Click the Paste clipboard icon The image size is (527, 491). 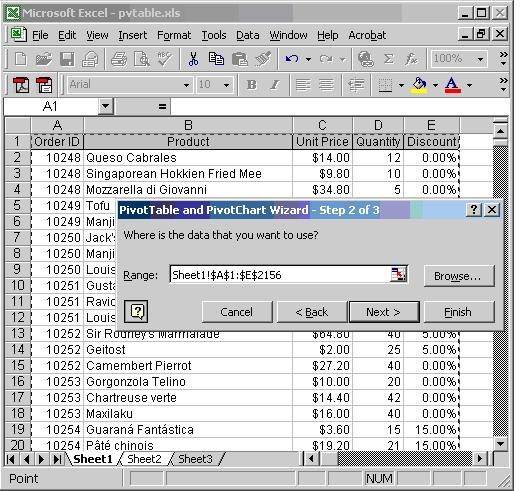[239, 59]
